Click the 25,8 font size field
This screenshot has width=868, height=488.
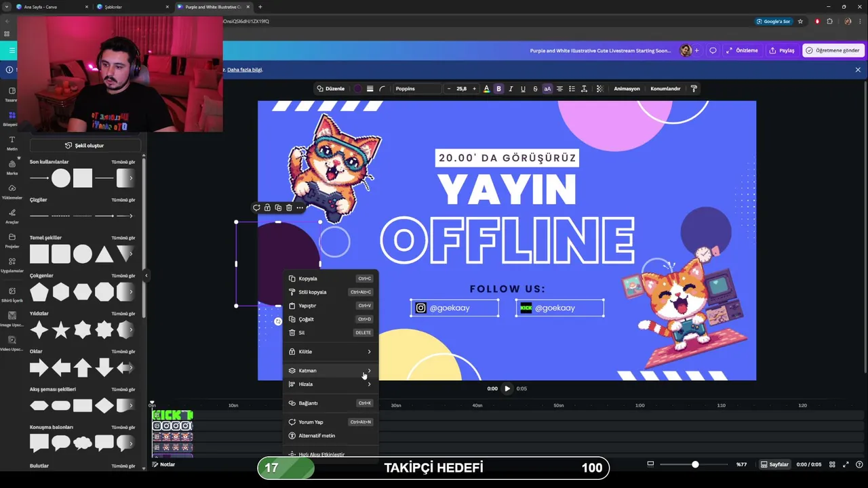462,89
